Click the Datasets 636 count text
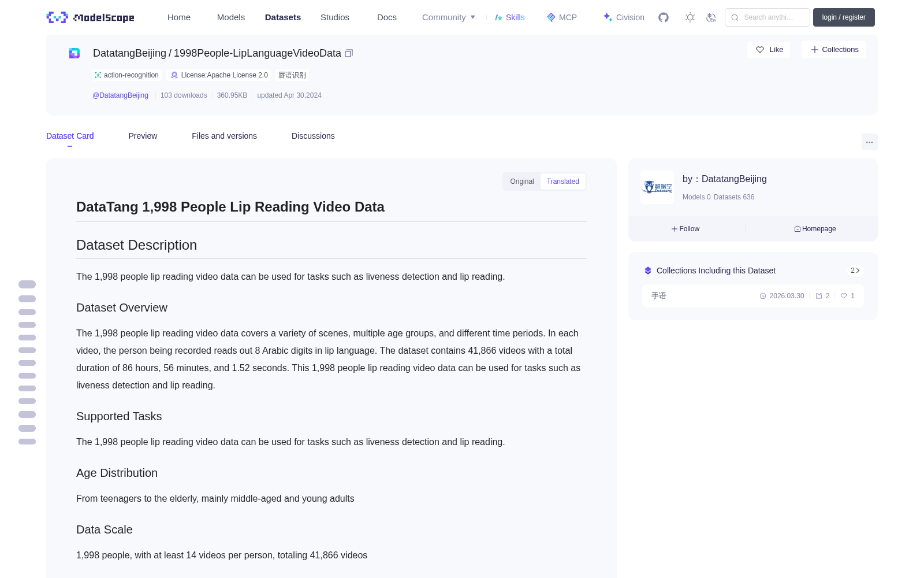The width and height of the screenshot is (924, 578). (734, 197)
